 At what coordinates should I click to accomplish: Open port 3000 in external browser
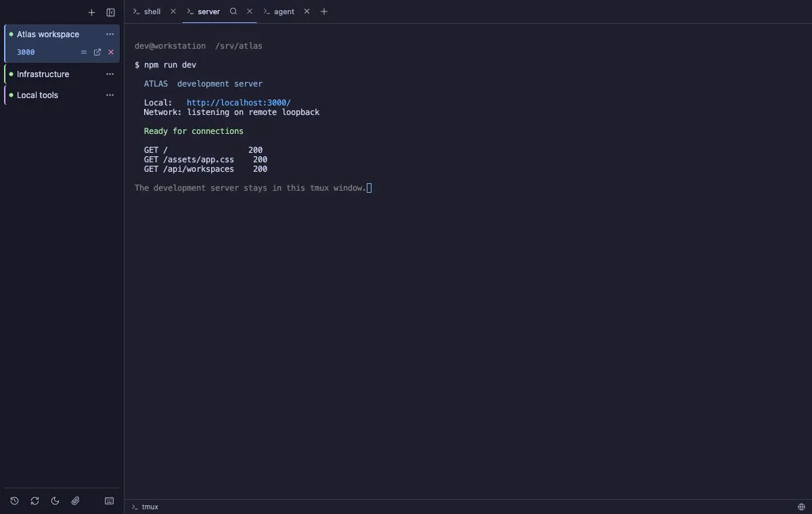pos(97,52)
